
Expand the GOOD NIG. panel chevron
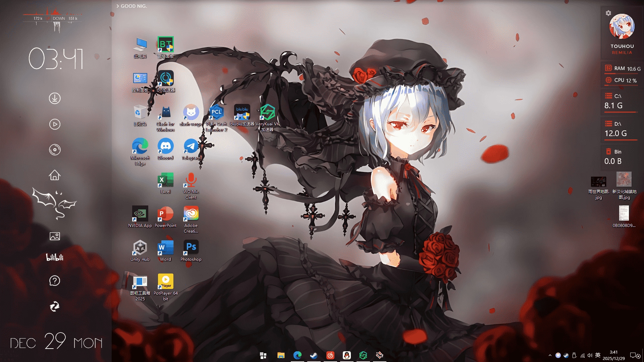coord(117,6)
